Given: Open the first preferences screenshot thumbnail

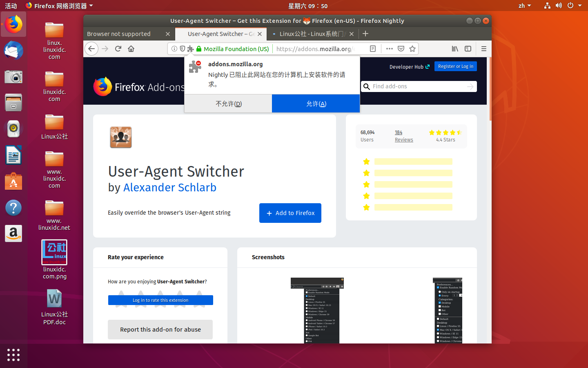Looking at the screenshot, I should point(317,310).
